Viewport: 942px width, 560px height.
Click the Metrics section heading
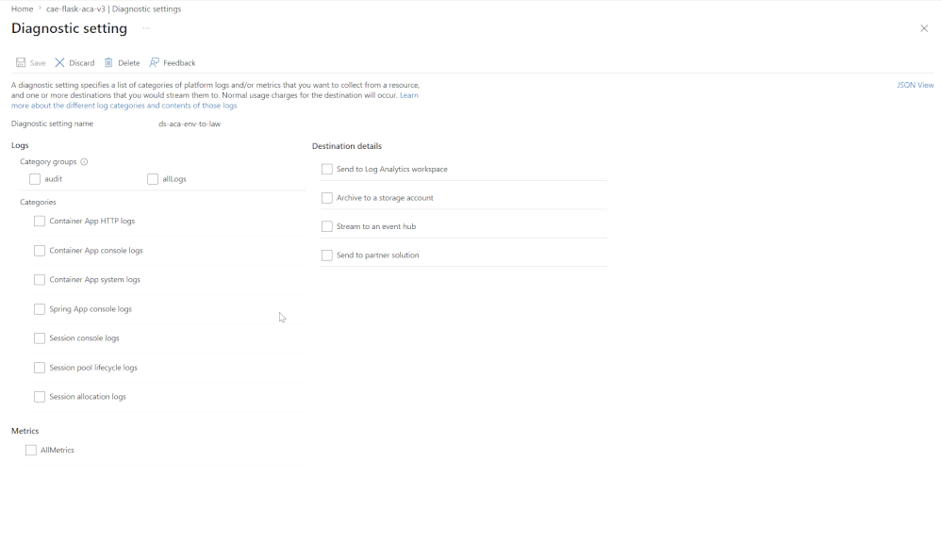pyautogui.click(x=25, y=431)
